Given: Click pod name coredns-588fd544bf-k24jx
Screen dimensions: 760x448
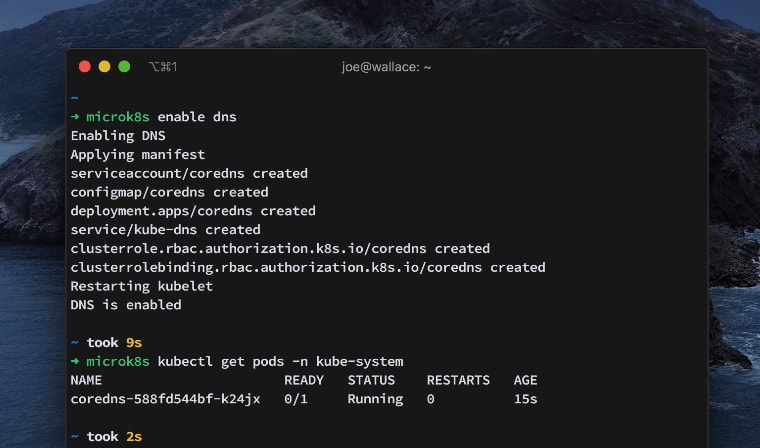Looking at the screenshot, I should (x=165, y=399).
